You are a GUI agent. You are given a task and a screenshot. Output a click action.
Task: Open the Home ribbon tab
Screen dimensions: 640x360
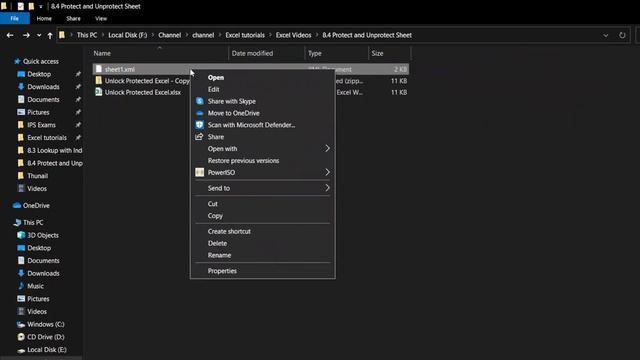pos(44,18)
